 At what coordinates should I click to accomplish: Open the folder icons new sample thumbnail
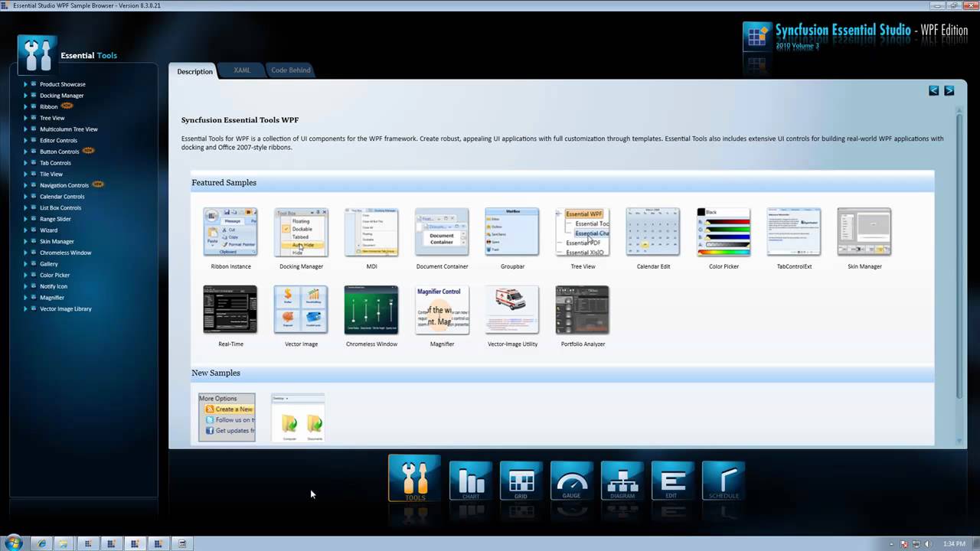[298, 417]
